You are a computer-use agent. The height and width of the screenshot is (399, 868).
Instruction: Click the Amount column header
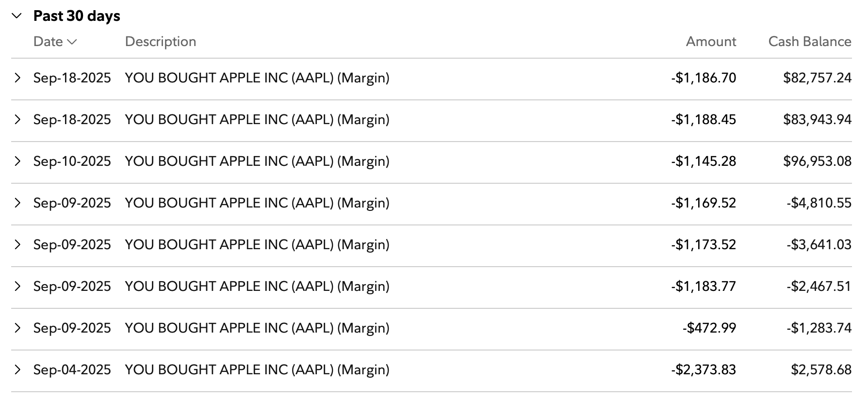point(710,42)
